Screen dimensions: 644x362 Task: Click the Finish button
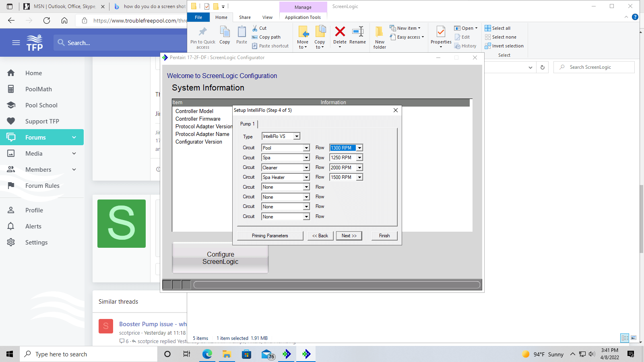click(384, 236)
